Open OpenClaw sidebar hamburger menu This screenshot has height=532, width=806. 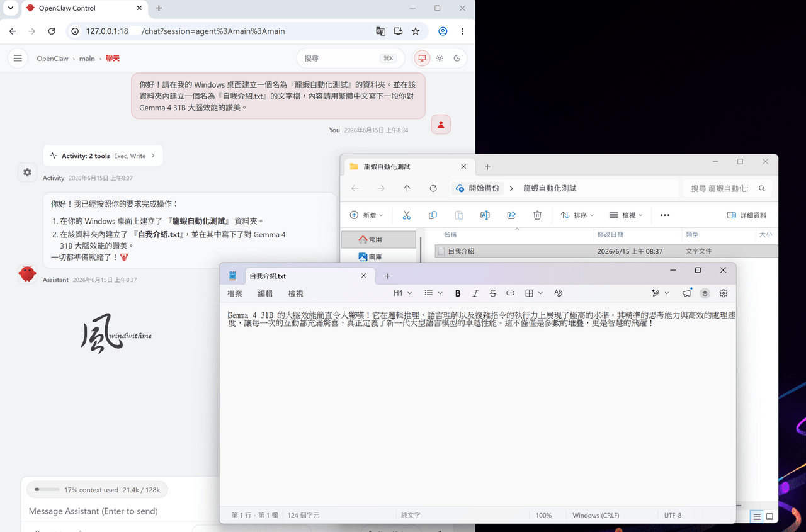click(18, 59)
